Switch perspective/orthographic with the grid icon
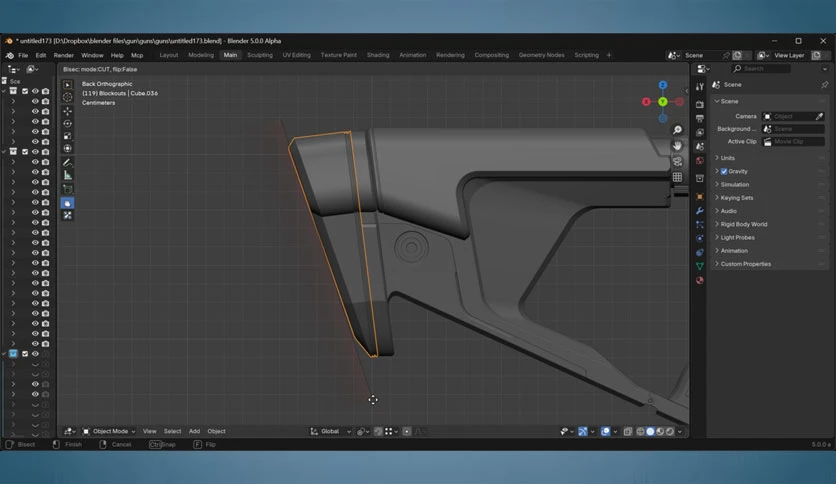 (x=677, y=177)
